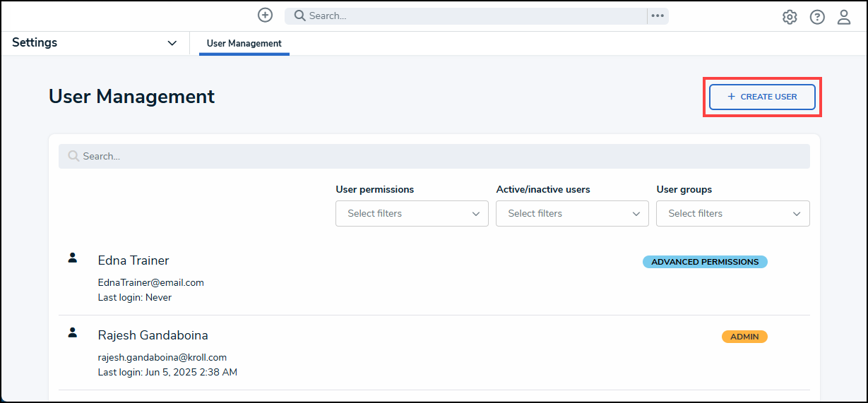This screenshot has width=868, height=403.
Task: Open the user profile icon
Action: point(844,17)
